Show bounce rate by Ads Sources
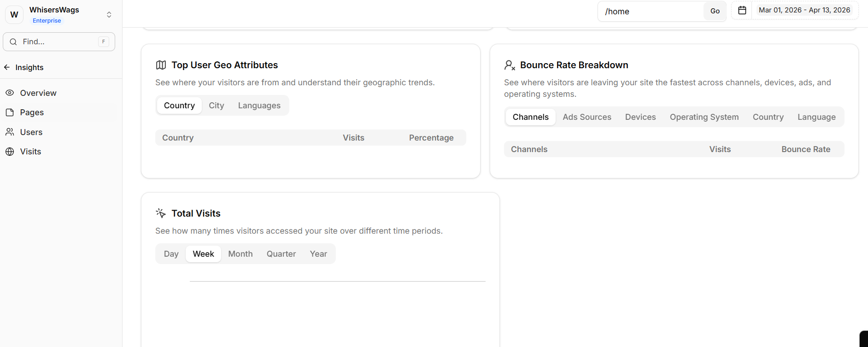The height and width of the screenshot is (347, 868). pos(586,117)
